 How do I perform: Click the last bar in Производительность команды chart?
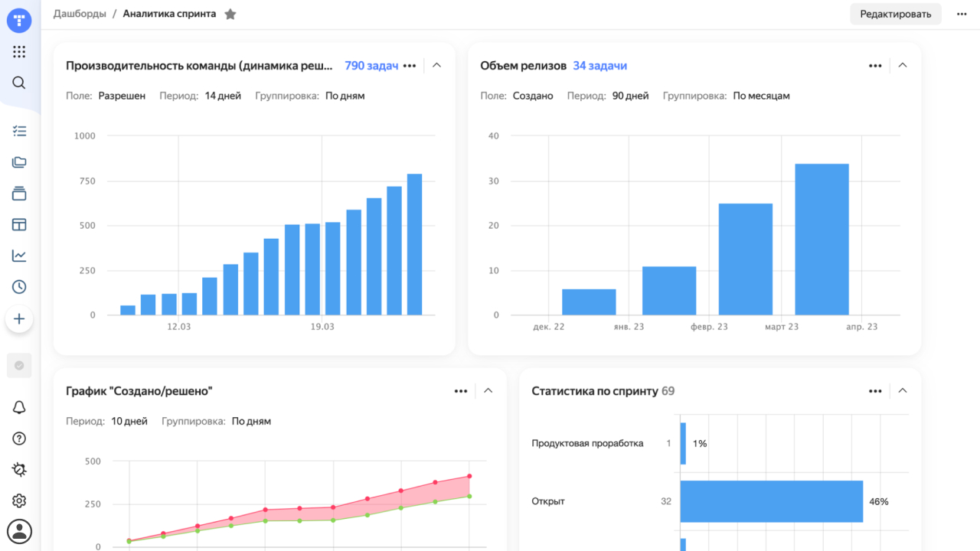[414, 245]
